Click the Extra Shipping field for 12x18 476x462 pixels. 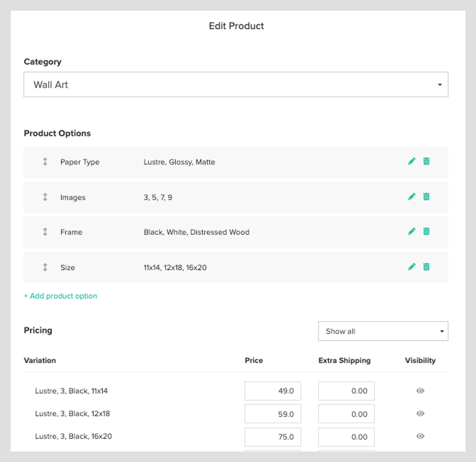(x=346, y=414)
